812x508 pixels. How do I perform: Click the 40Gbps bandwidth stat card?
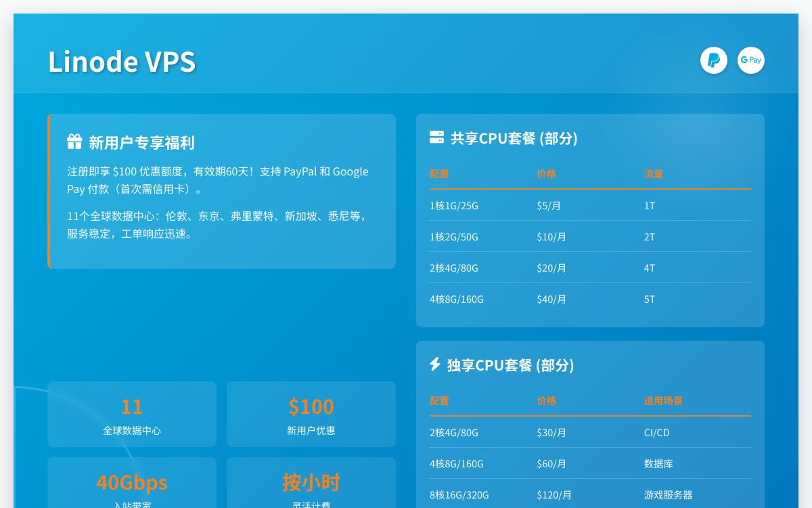point(132,483)
